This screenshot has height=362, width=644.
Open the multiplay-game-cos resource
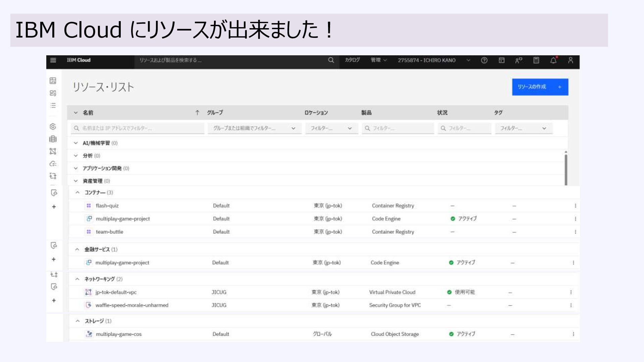[119, 334]
